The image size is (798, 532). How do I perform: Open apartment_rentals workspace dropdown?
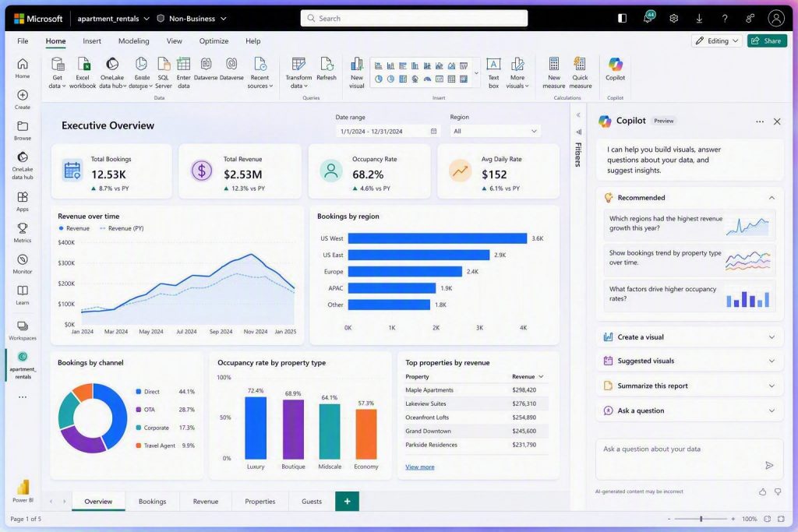tap(114, 19)
